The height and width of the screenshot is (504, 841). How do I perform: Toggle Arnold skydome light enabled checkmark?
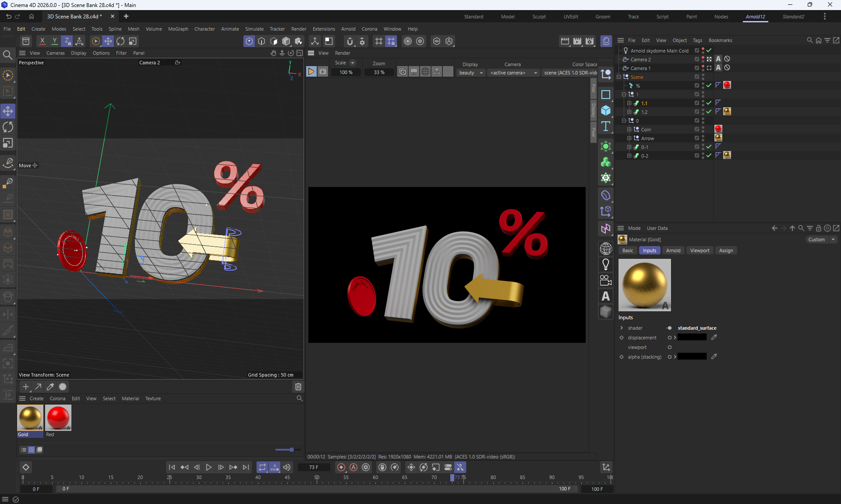709,50
